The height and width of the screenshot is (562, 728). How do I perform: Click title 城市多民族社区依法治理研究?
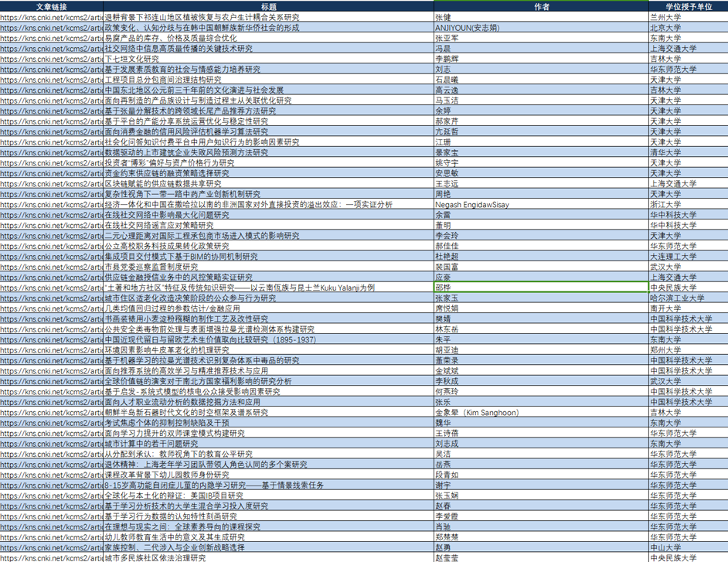click(155, 558)
